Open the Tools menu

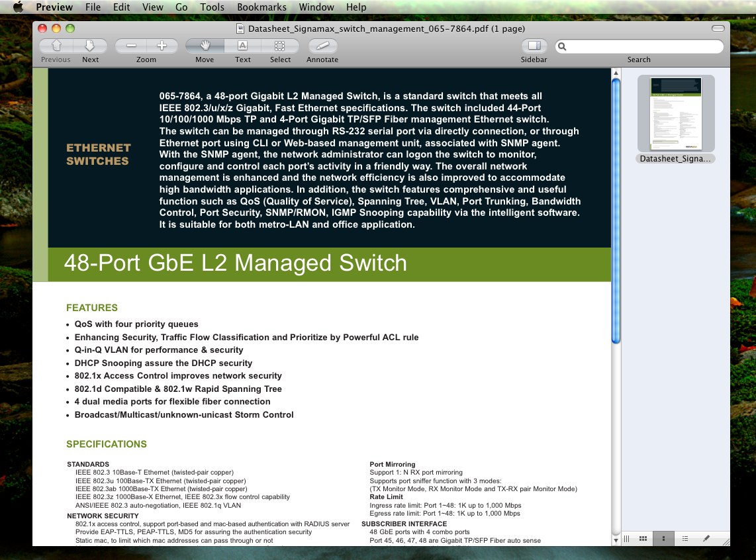(212, 7)
